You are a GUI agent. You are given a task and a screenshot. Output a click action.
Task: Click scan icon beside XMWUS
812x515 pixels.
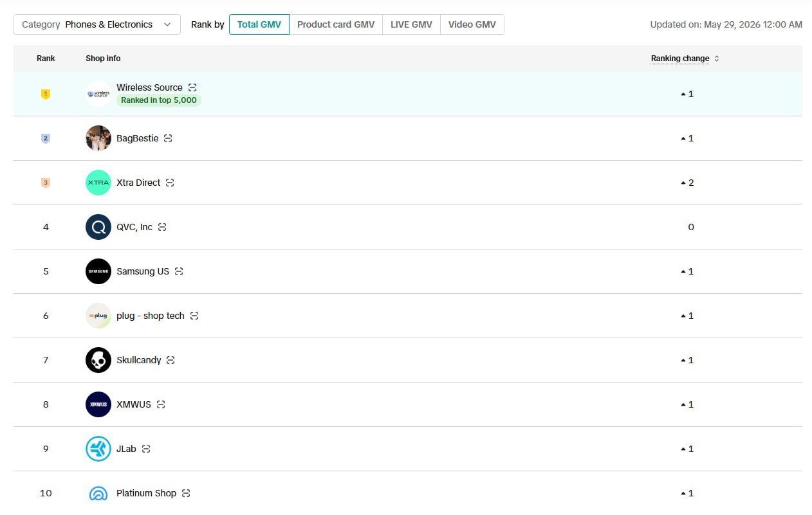(x=161, y=404)
